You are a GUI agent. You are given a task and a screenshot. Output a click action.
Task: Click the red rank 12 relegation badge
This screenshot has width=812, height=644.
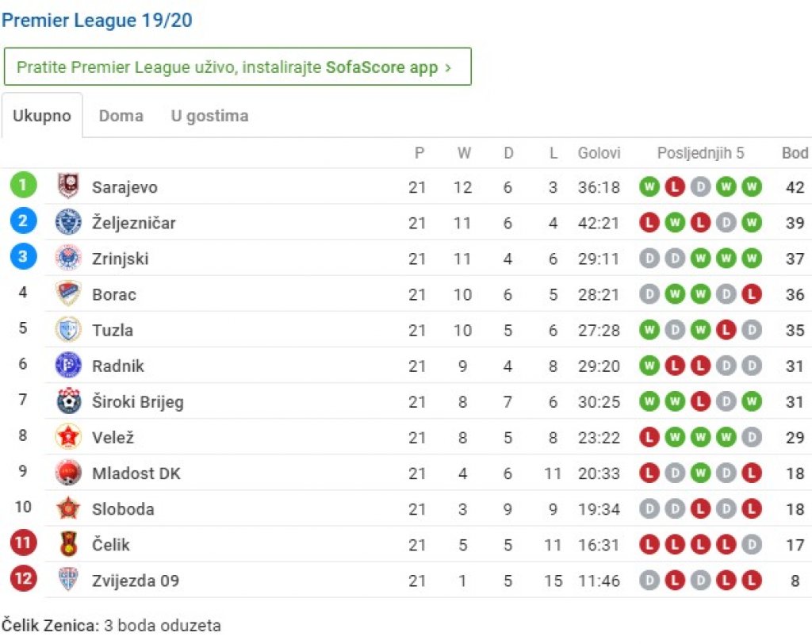23,578
